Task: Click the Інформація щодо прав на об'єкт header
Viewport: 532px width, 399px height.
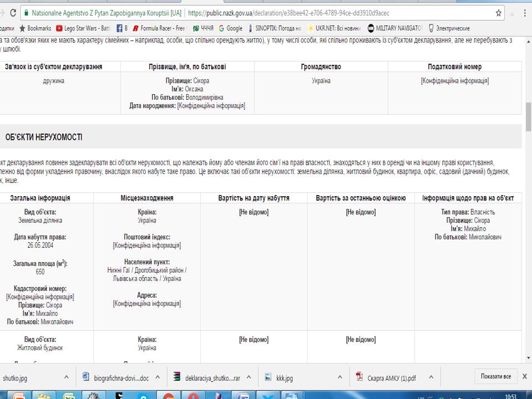Action: (468, 198)
